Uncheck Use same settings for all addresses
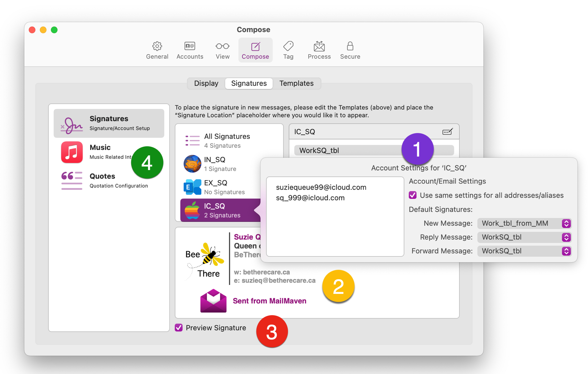The height and width of the screenshot is (374, 588). click(413, 195)
